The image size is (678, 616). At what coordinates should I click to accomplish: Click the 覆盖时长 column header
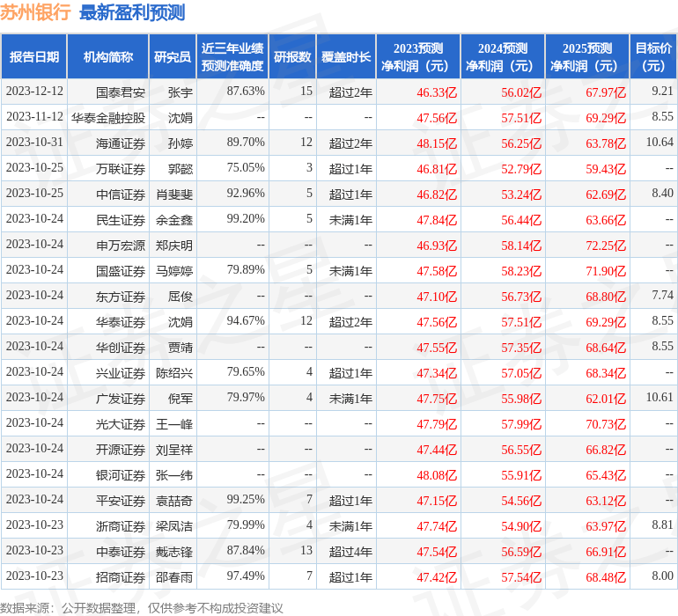click(346, 57)
